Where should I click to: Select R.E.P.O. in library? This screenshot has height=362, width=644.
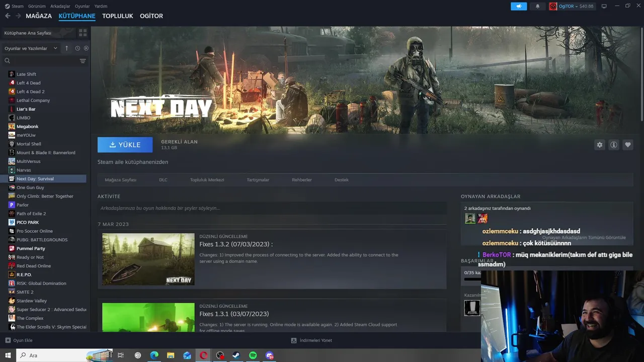[24, 275]
